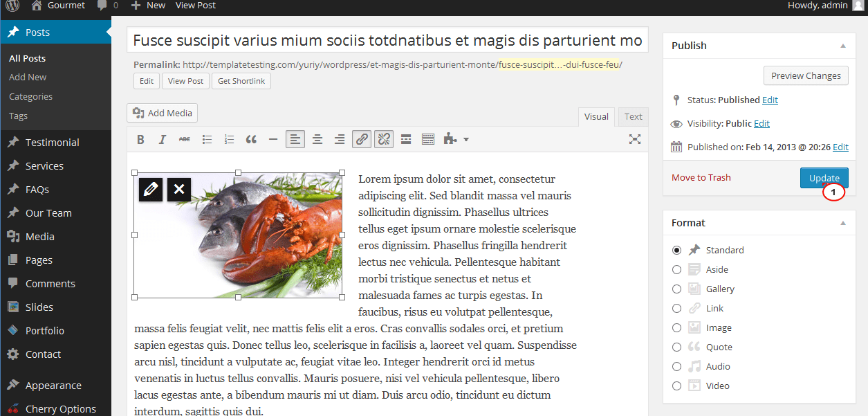Image resolution: width=868 pixels, height=416 pixels.
Task: Open the text color dropdown arrow
Action: pos(465,138)
